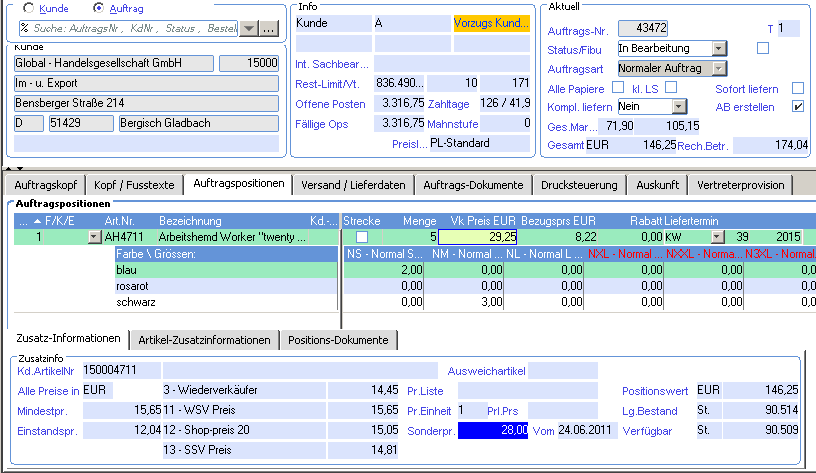The image size is (816, 473).
Task: Toggle the Alle Papiere checkbox
Action: tap(618, 87)
